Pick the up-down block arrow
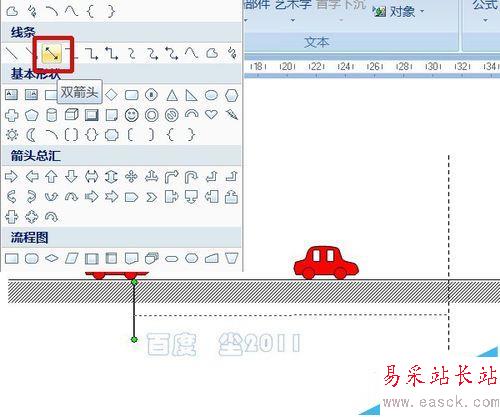Screen dimensions: 500x417 point(111,176)
